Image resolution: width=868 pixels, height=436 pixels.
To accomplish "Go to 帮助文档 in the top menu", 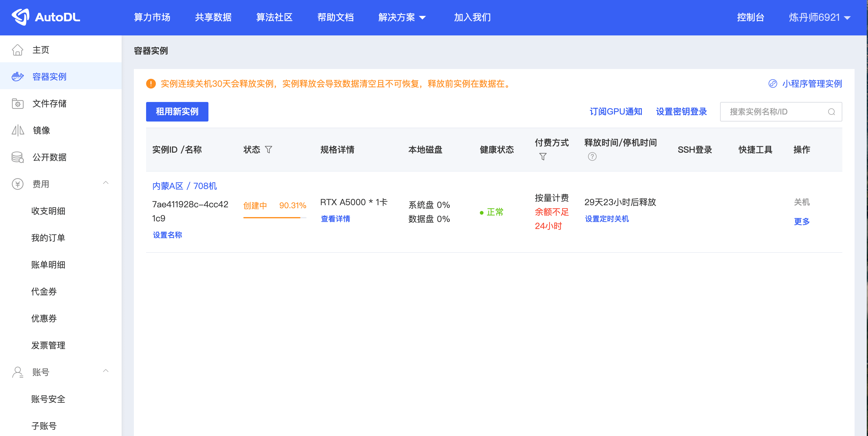I will (335, 17).
